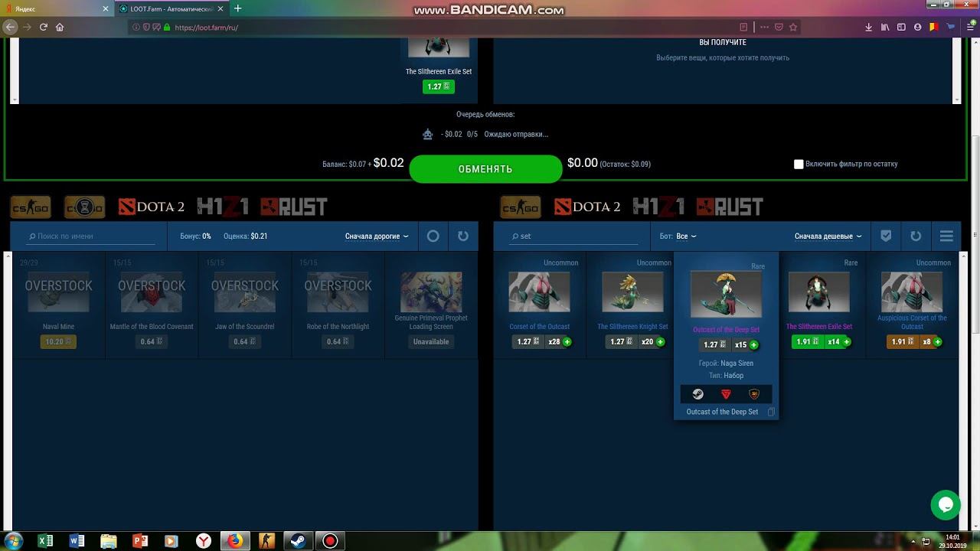Select The Slithereen Knight Set thumbnail

pos(632,292)
